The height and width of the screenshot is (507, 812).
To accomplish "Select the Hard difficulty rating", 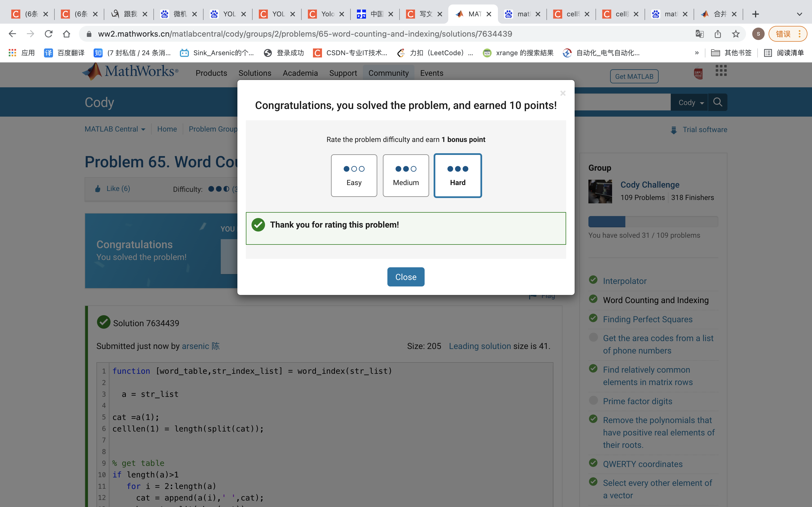I will 458,175.
